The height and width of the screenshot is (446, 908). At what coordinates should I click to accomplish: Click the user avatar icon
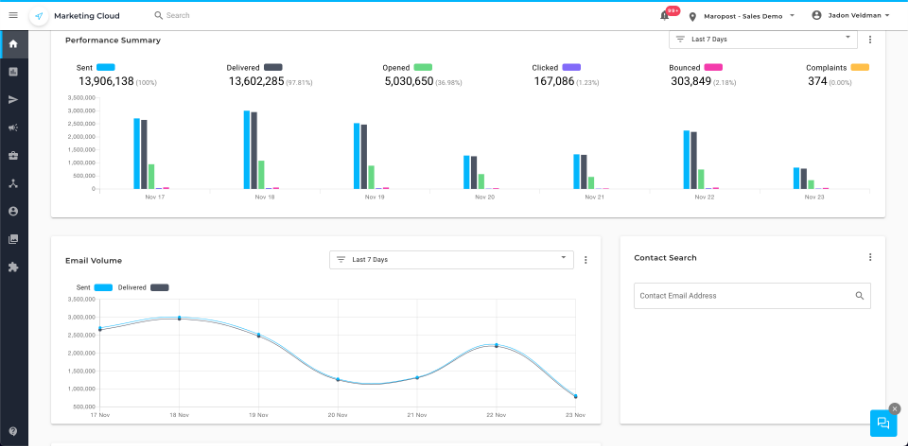coord(817,16)
